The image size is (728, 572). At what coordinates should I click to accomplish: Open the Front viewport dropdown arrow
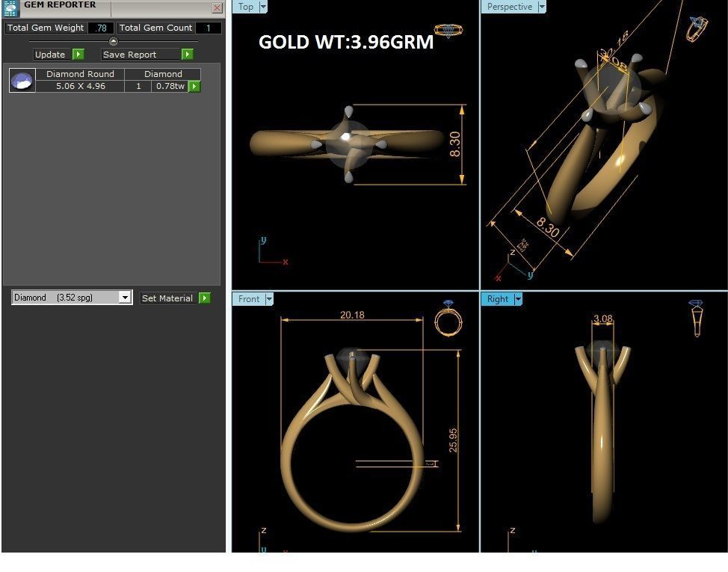269,299
